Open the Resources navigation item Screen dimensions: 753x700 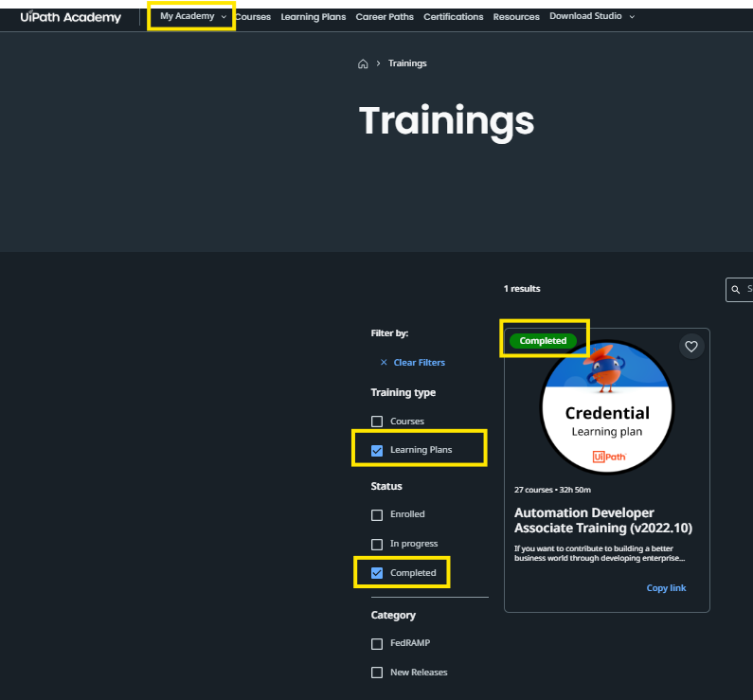tap(516, 17)
